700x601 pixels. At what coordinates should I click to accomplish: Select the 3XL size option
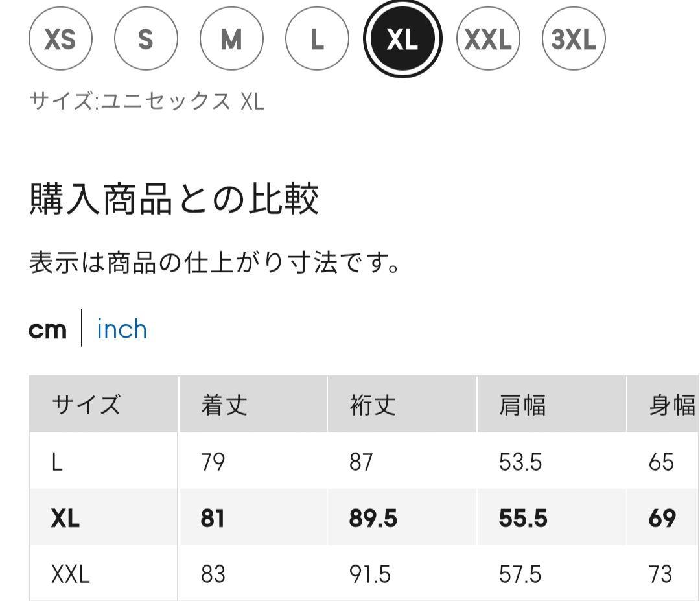click(573, 40)
